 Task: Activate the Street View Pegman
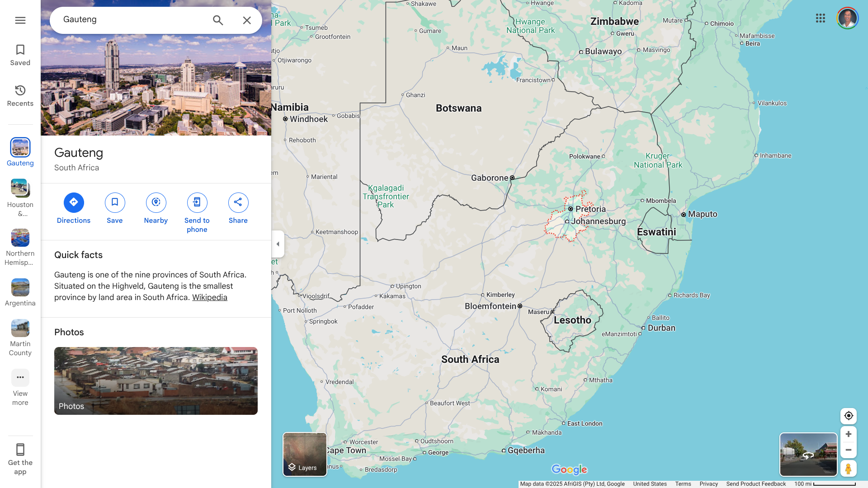849,469
